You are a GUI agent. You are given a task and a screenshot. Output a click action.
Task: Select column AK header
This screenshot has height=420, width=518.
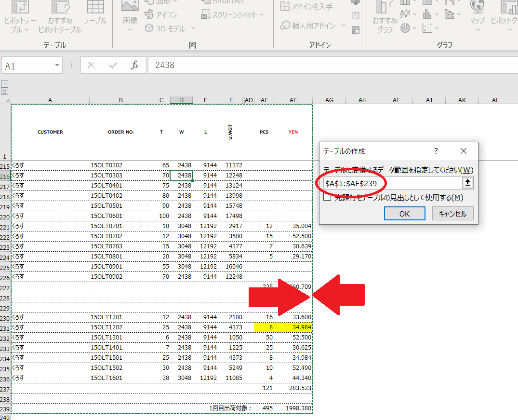(462, 100)
